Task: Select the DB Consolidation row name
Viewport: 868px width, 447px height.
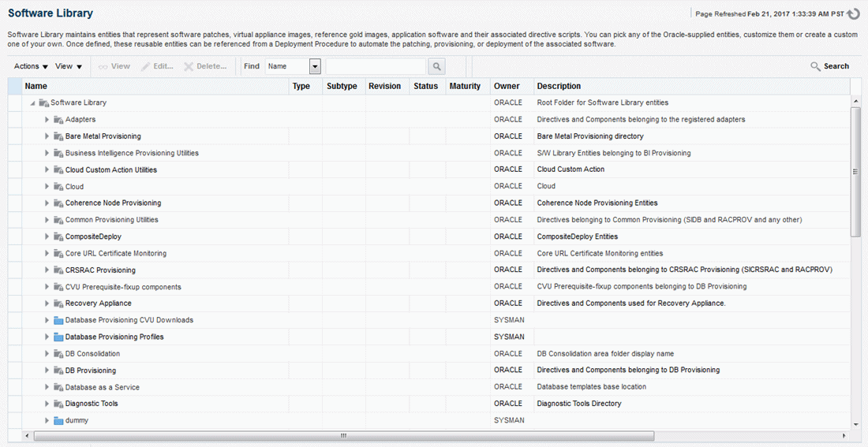Action: (x=92, y=353)
